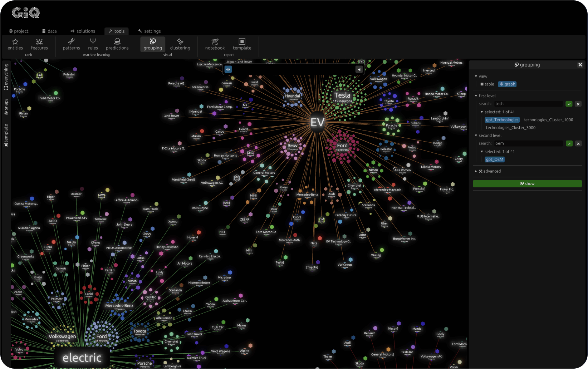Select the Volkswagen 35 neurons node

(x=62, y=337)
